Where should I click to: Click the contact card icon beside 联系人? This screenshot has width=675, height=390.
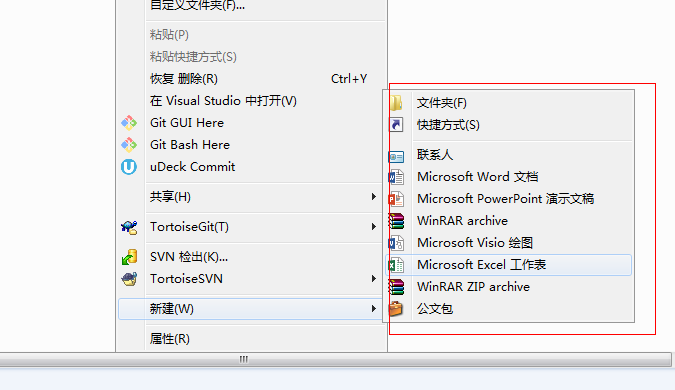tap(396, 156)
